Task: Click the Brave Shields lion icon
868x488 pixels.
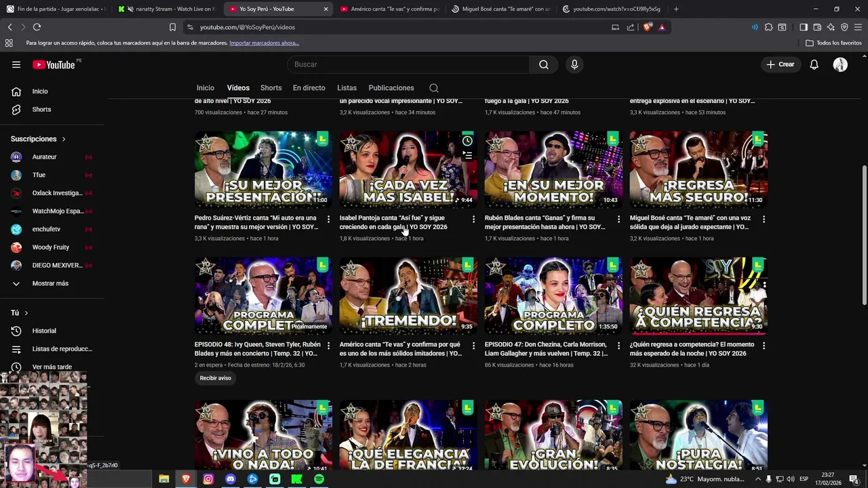Action: pyautogui.click(x=648, y=27)
